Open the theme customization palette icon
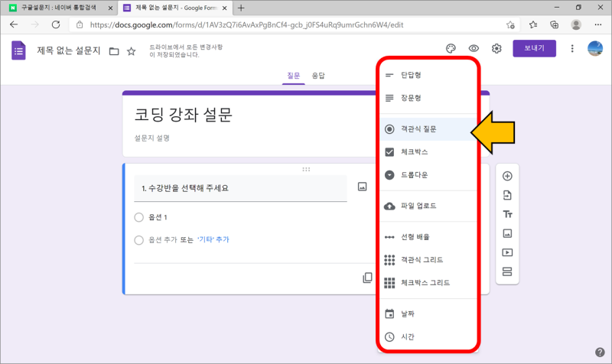The image size is (612, 364). [451, 48]
